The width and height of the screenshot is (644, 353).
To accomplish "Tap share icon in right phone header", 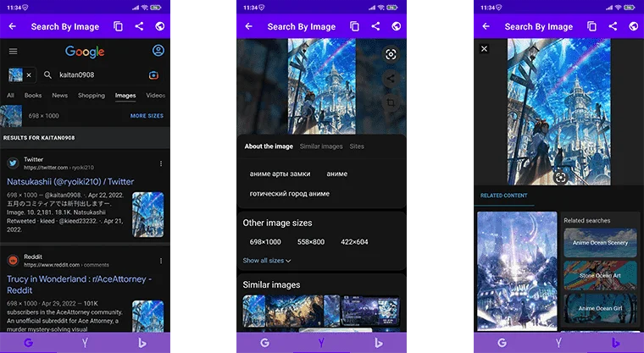I will pos(613,26).
